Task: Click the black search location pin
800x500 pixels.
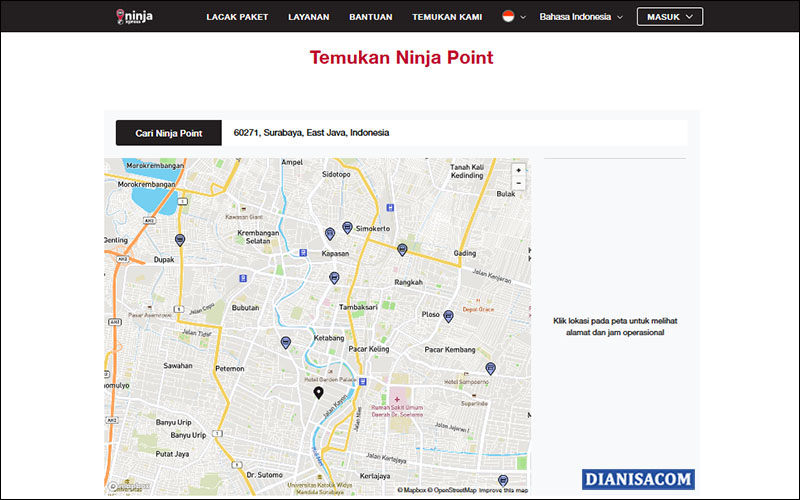Action: (x=319, y=392)
